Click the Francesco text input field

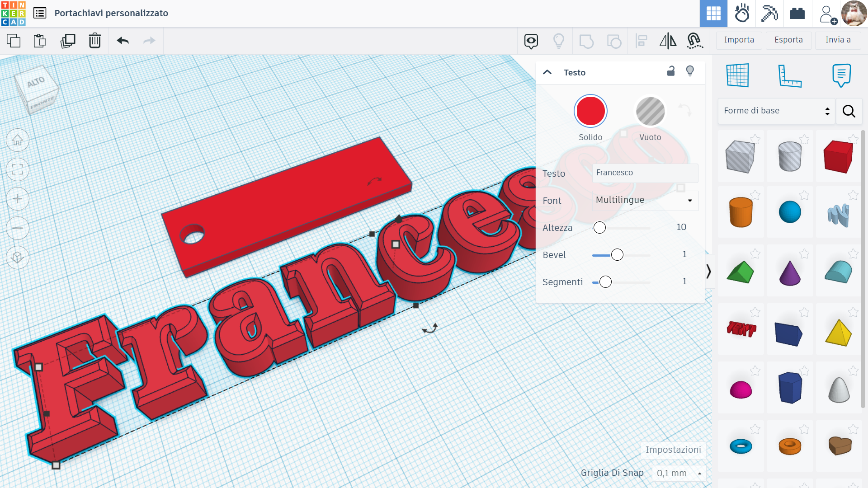645,173
